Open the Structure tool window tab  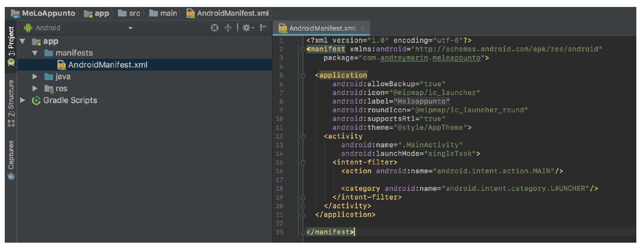[x=11, y=103]
